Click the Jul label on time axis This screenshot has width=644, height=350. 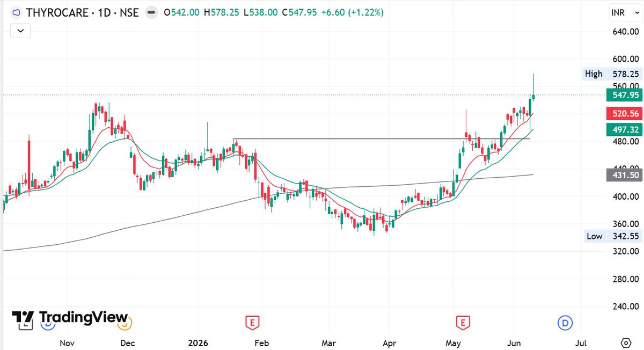click(x=580, y=342)
